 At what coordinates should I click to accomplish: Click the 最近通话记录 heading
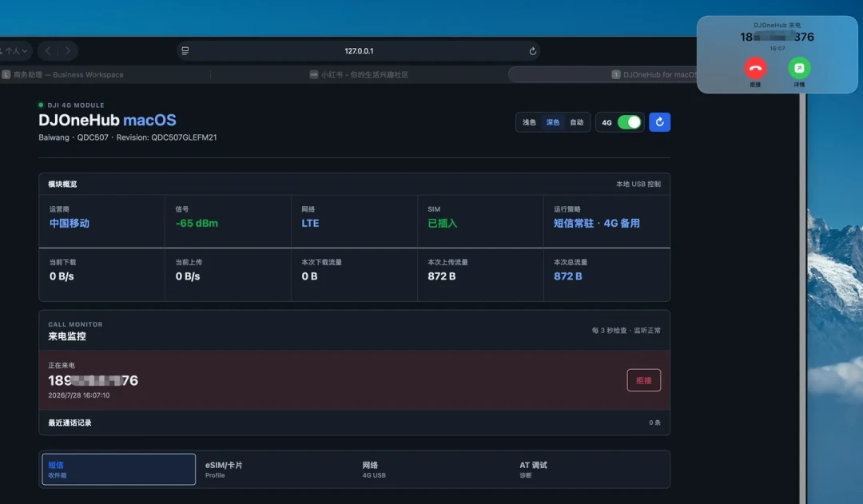point(70,423)
